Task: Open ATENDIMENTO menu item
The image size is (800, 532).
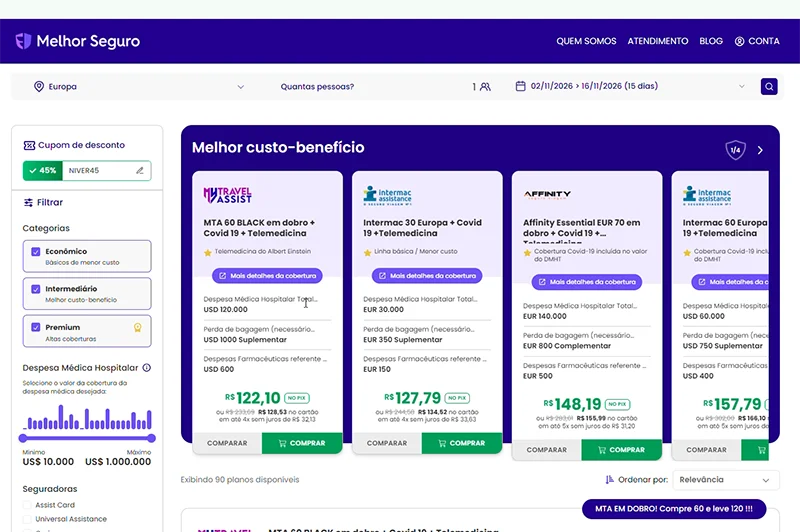Action: tap(658, 41)
